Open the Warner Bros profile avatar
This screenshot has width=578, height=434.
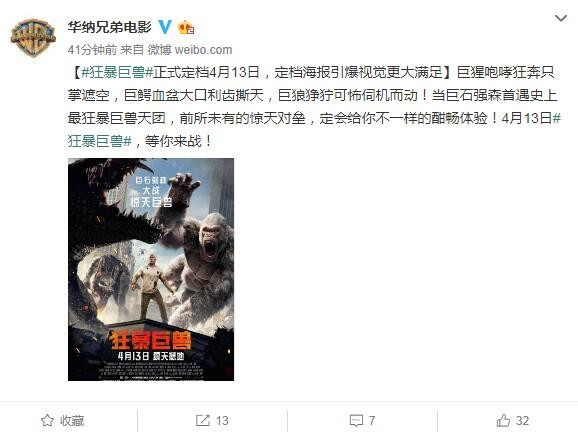pyautogui.click(x=33, y=38)
